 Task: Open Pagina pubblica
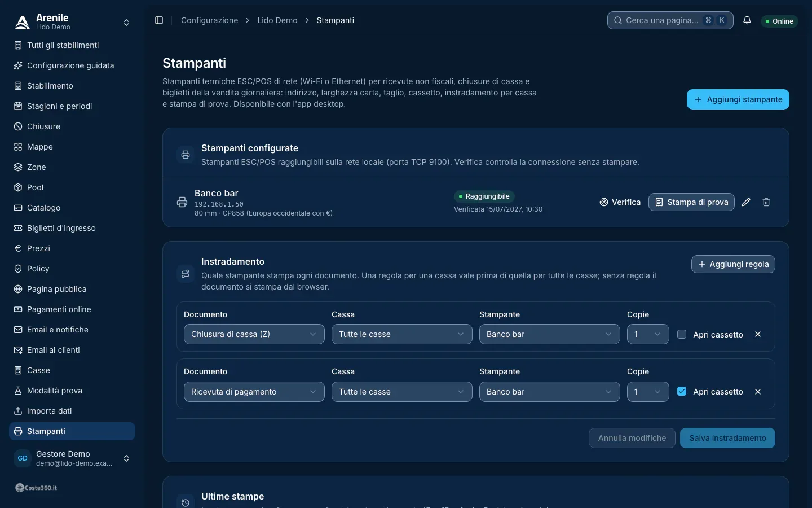[x=72, y=289]
